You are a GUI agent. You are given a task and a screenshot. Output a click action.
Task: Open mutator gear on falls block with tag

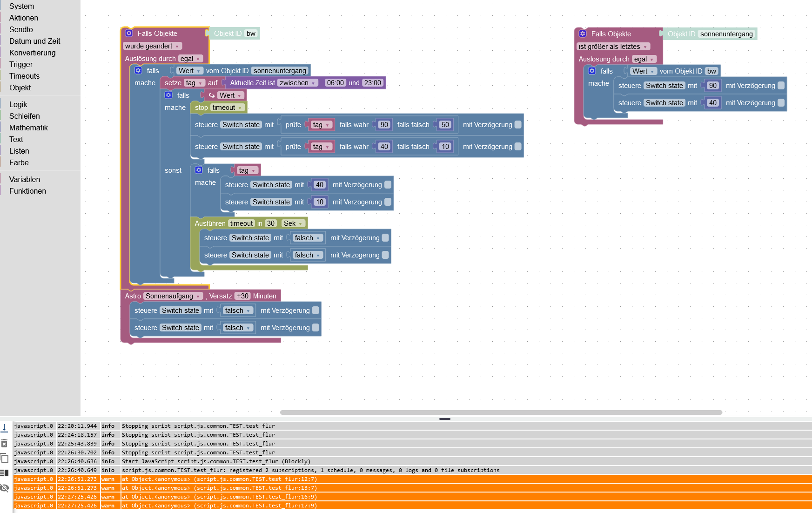pos(199,170)
